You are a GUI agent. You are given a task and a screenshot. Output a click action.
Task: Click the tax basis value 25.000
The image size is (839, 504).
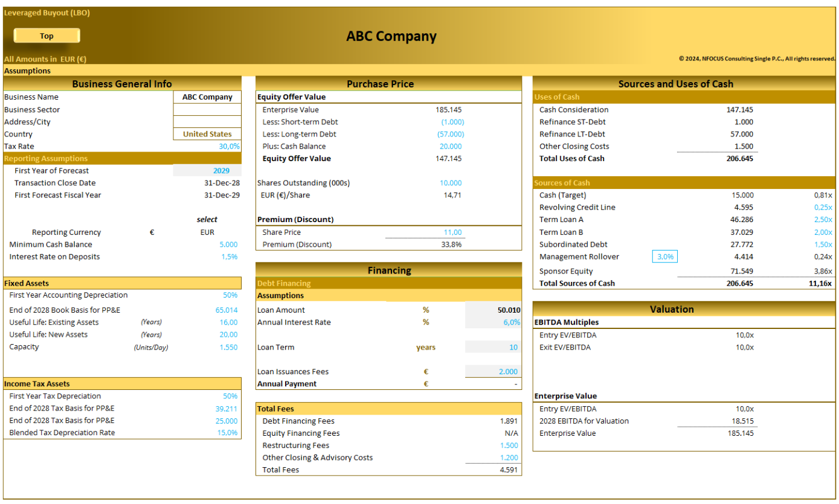(227, 421)
